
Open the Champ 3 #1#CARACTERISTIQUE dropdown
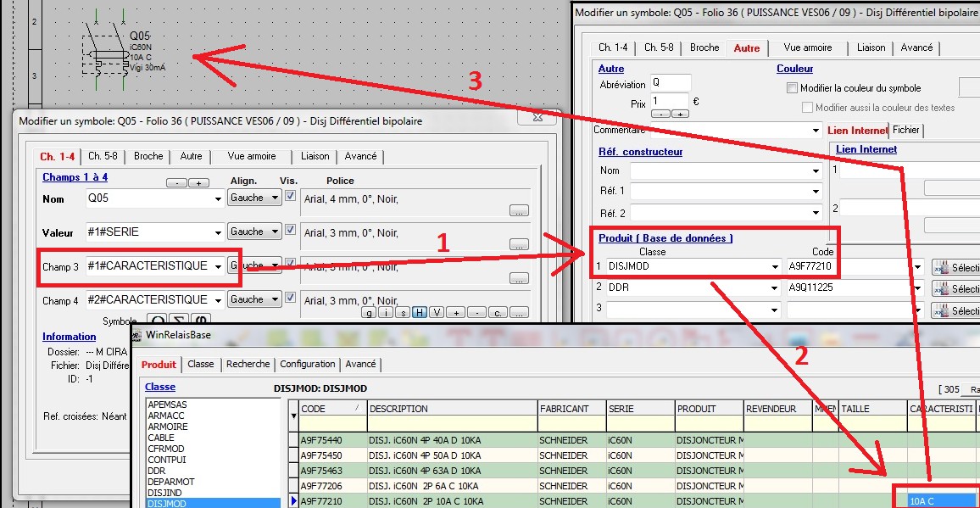[218, 266]
